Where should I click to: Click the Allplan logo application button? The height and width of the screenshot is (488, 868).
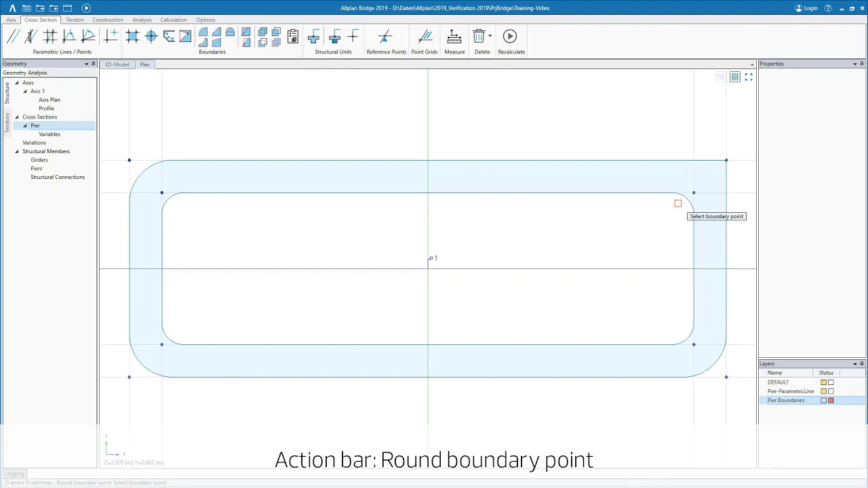click(x=12, y=8)
